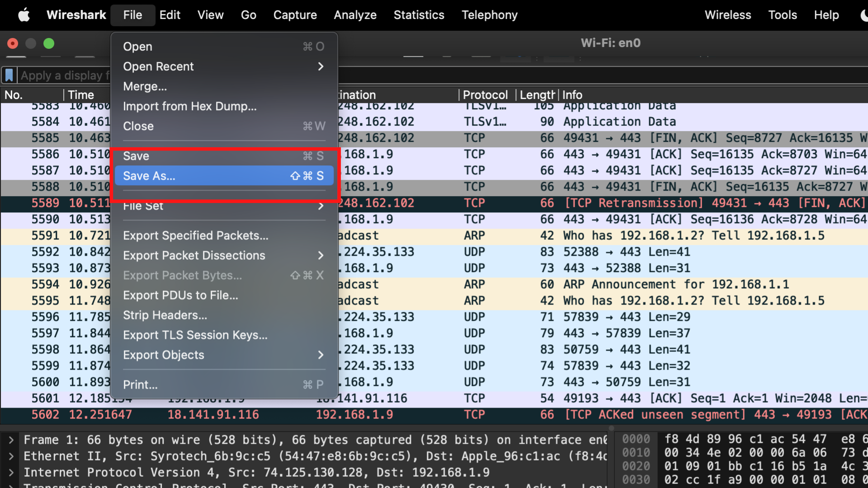Expand the Ethernet II detail row
Screen dimensions: 868x488
click(x=11, y=456)
